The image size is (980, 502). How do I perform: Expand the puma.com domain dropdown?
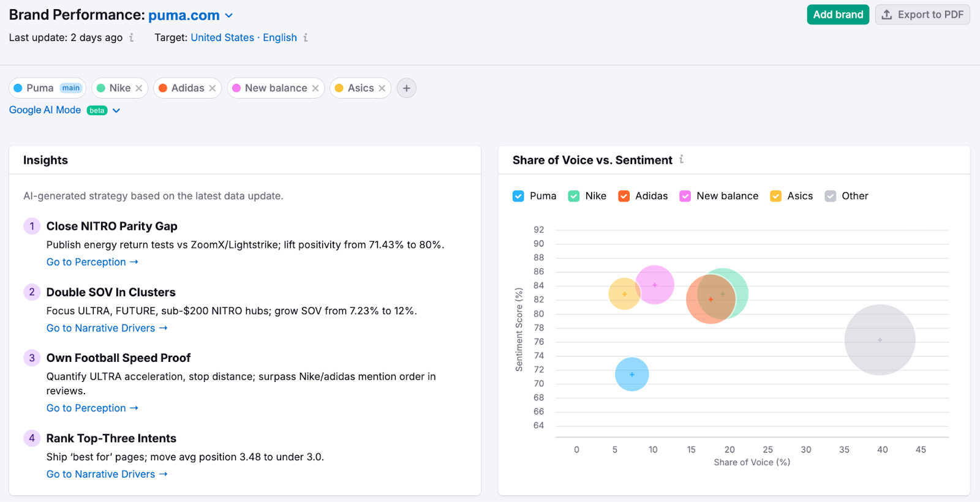[229, 15]
